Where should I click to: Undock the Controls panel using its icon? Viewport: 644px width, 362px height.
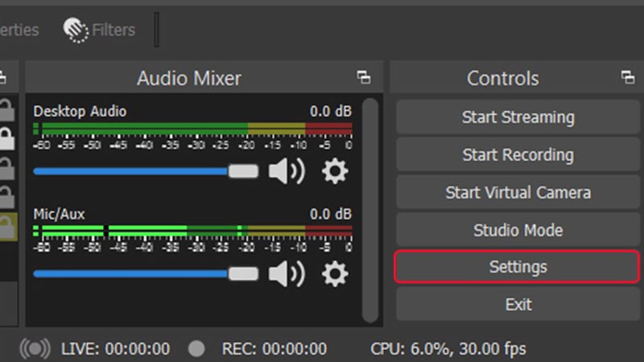(x=628, y=78)
